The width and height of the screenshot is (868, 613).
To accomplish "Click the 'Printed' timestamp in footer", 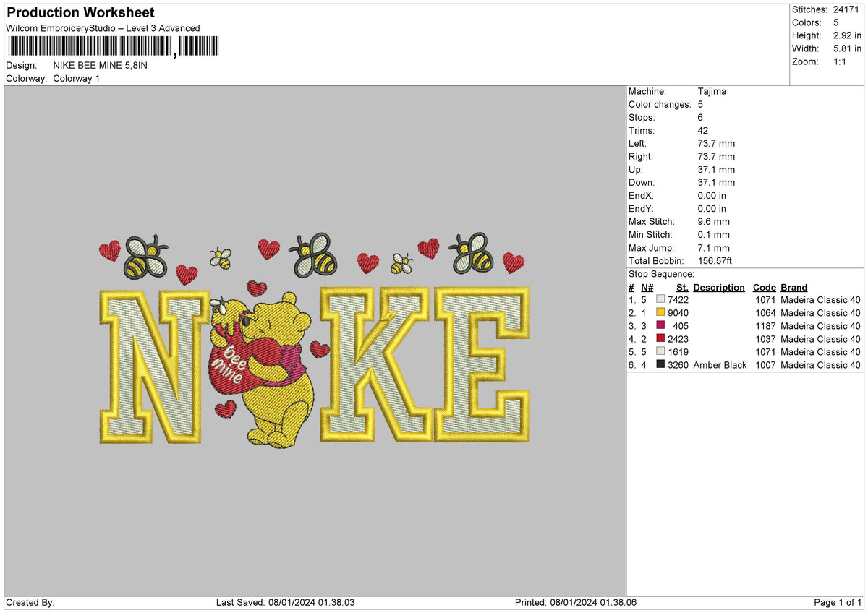I will pyautogui.click(x=576, y=603).
